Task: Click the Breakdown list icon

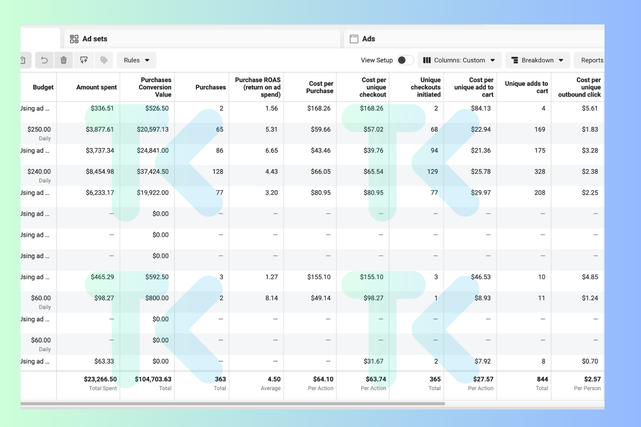Action: [x=515, y=60]
